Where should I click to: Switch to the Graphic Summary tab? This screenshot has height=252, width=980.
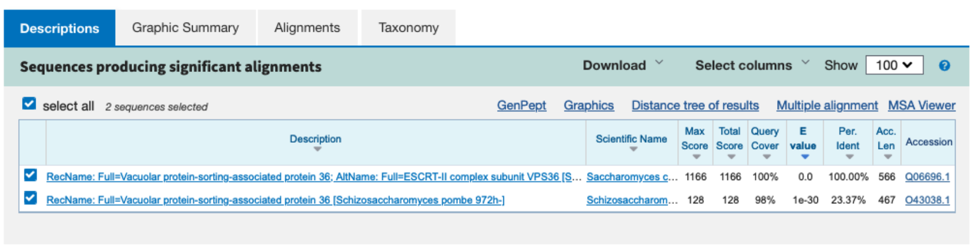point(185,28)
